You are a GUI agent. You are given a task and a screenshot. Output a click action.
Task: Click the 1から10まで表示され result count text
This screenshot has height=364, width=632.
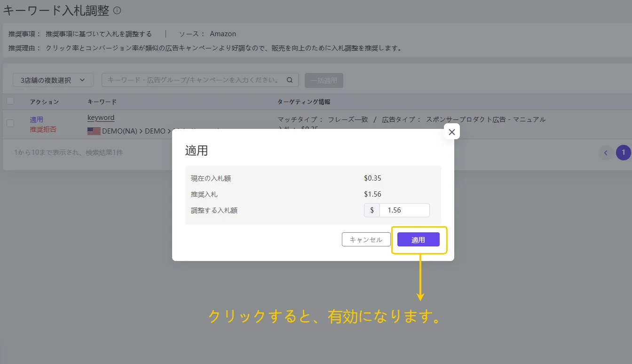click(69, 152)
